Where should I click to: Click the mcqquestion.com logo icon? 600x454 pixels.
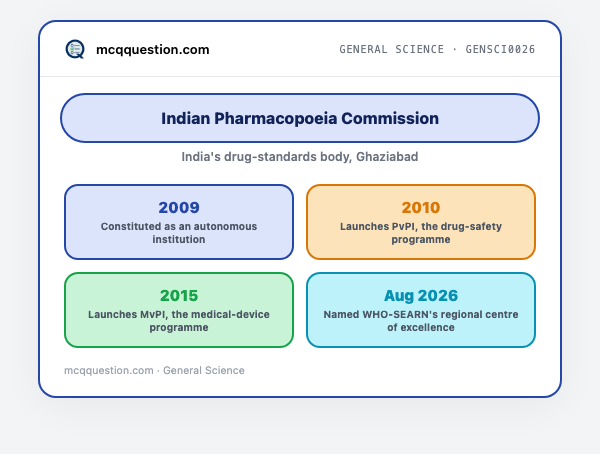[x=75, y=49]
